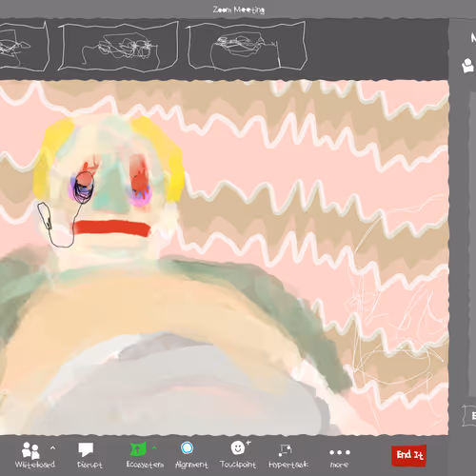Viewport: 476px width, 476px height.
Task: Toggle the Alignment circle icon
Action: point(187,448)
